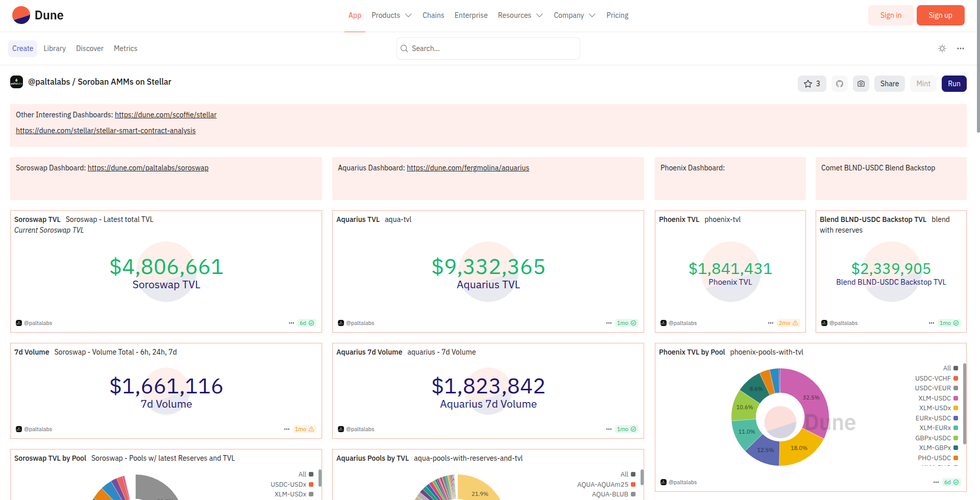Open the Phoenix TVL card's three-dot menu
The height and width of the screenshot is (500, 980).
point(771,323)
